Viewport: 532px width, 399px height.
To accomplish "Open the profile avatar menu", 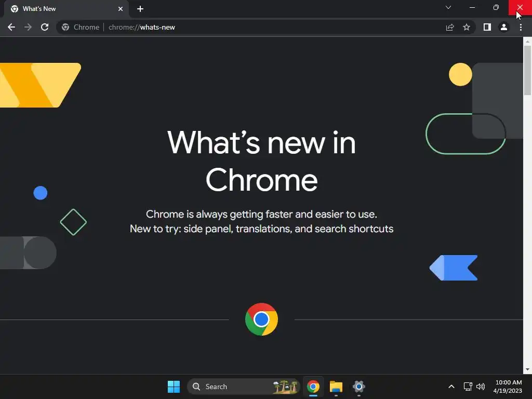I will click(504, 27).
